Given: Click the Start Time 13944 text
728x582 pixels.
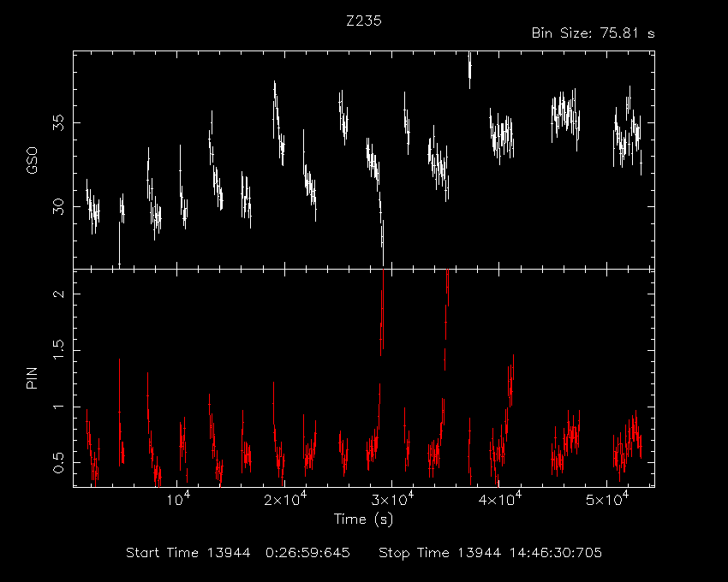Looking at the screenshot, I should 188,553.
